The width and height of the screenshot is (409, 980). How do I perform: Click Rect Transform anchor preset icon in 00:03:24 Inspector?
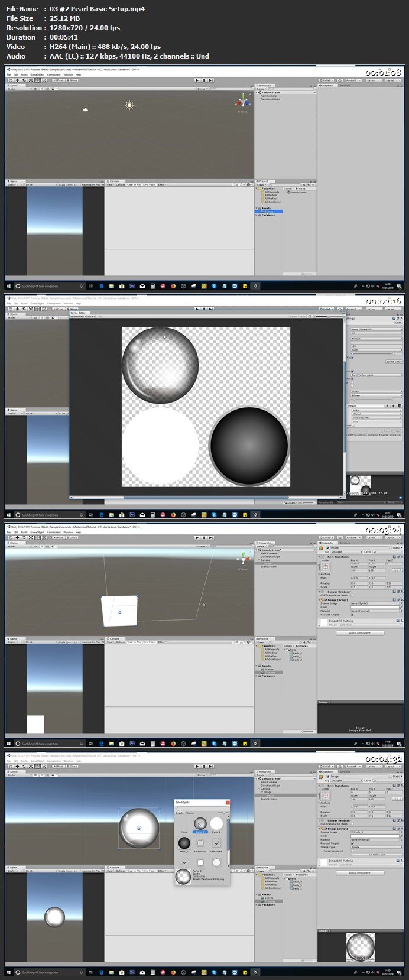click(326, 567)
